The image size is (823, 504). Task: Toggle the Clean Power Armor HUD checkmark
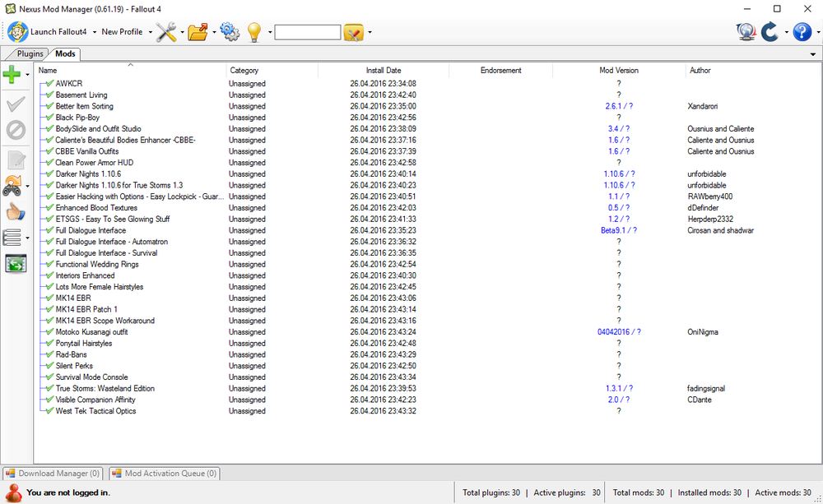50,163
